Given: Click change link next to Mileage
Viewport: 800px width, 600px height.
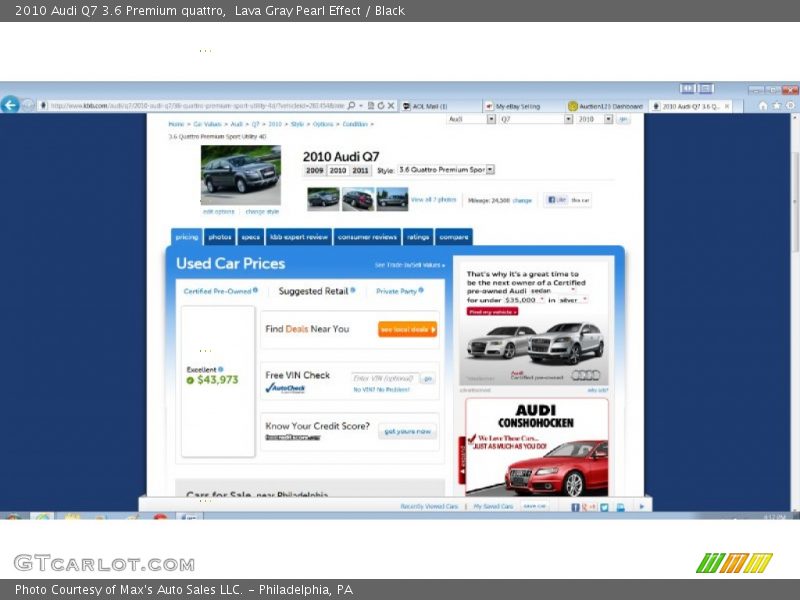Looking at the screenshot, I should pos(522,201).
